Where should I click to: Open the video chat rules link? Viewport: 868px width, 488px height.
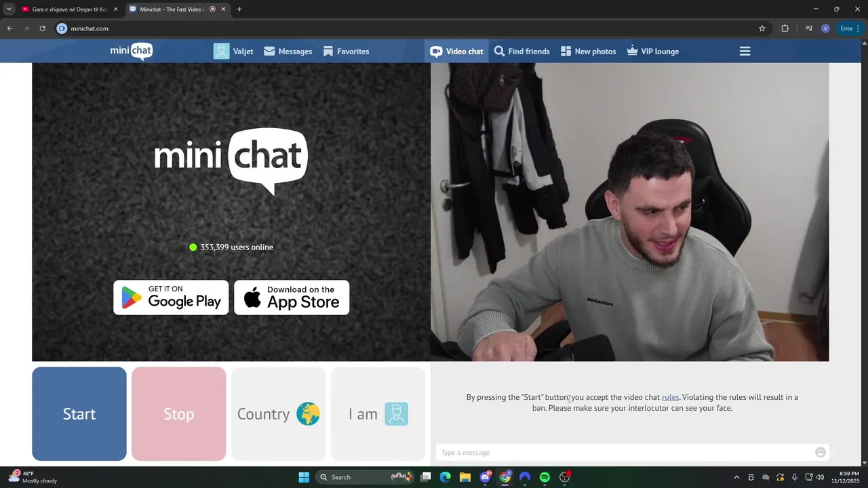pyautogui.click(x=670, y=397)
